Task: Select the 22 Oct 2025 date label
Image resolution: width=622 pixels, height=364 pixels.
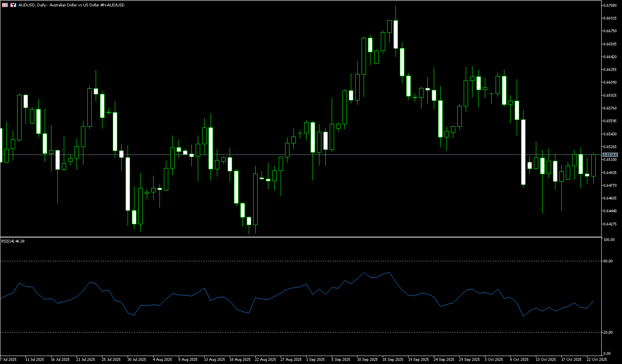Action: pos(597,359)
